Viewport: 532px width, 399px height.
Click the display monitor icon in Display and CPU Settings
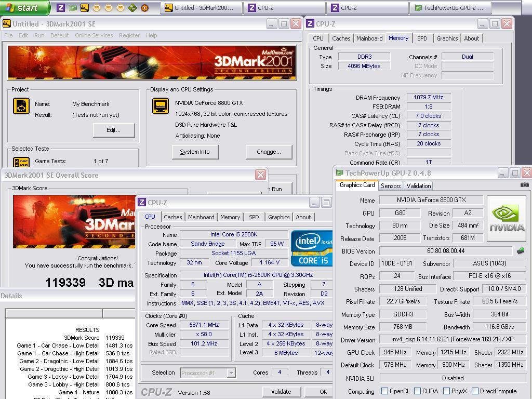click(161, 106)
